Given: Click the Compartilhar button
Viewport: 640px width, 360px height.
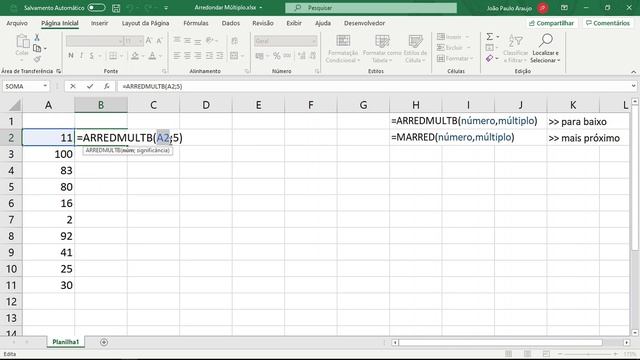Looking at the screenshot, I should 551,23.
